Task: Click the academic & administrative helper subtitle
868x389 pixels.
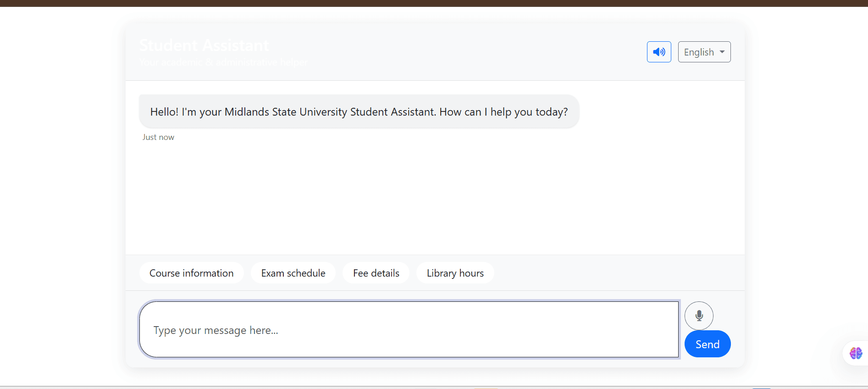Action: click(223, 62)
